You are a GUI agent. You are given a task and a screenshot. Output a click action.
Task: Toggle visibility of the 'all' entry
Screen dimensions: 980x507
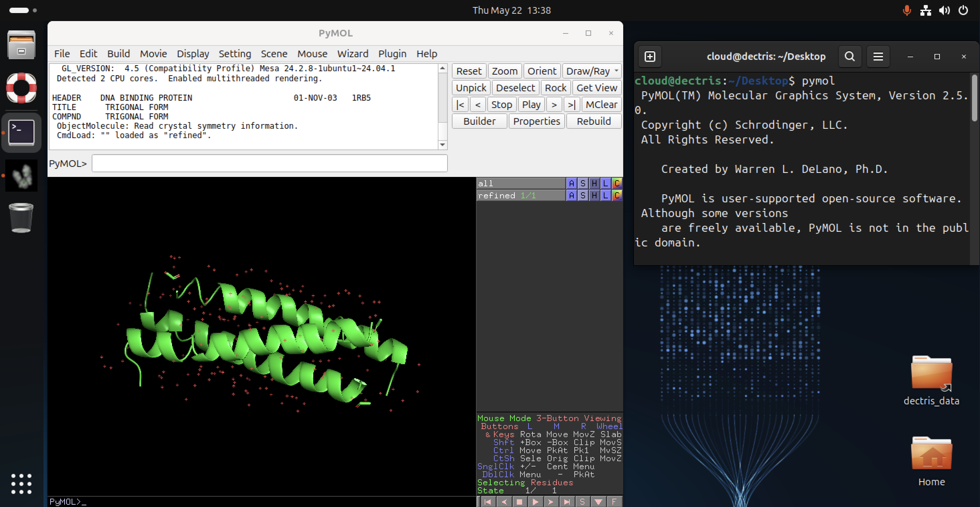coord(521,183)
